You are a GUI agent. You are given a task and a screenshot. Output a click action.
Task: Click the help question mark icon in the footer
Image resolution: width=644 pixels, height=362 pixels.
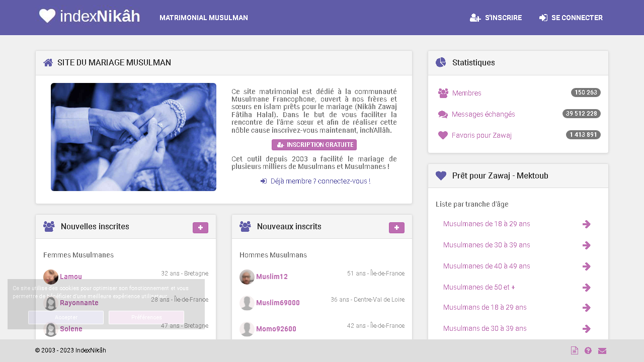(588, 351)
